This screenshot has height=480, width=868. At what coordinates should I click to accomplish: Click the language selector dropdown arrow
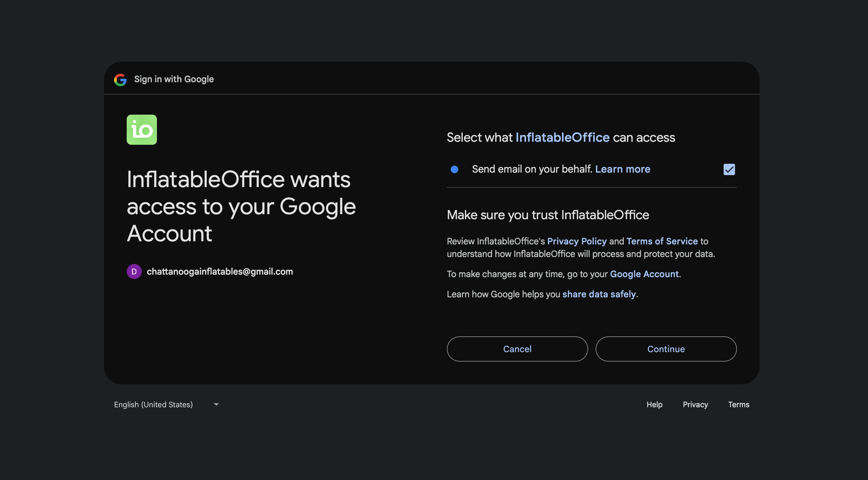(216, 404)
